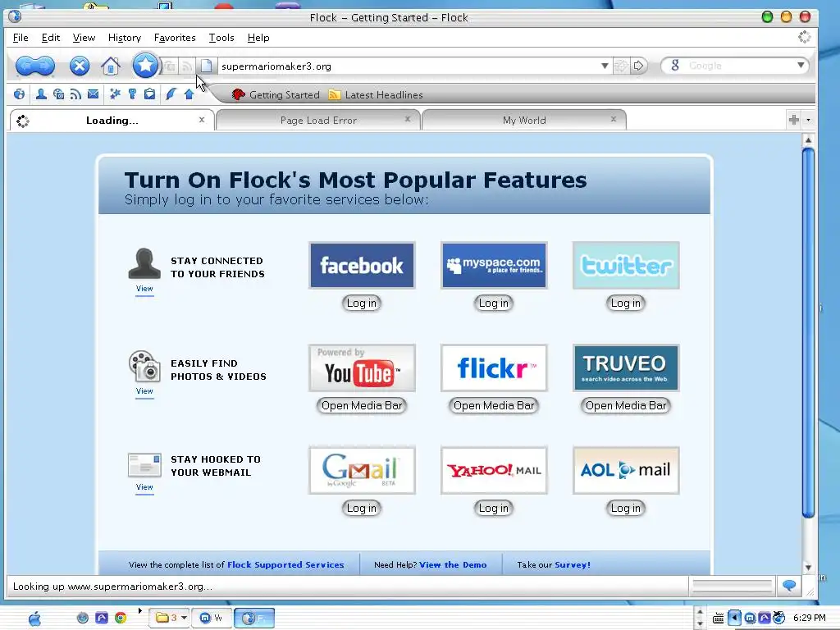The height and width of the screenshot is (630, 840).
Task: Open the File menu
Action: tap(21, 38)
